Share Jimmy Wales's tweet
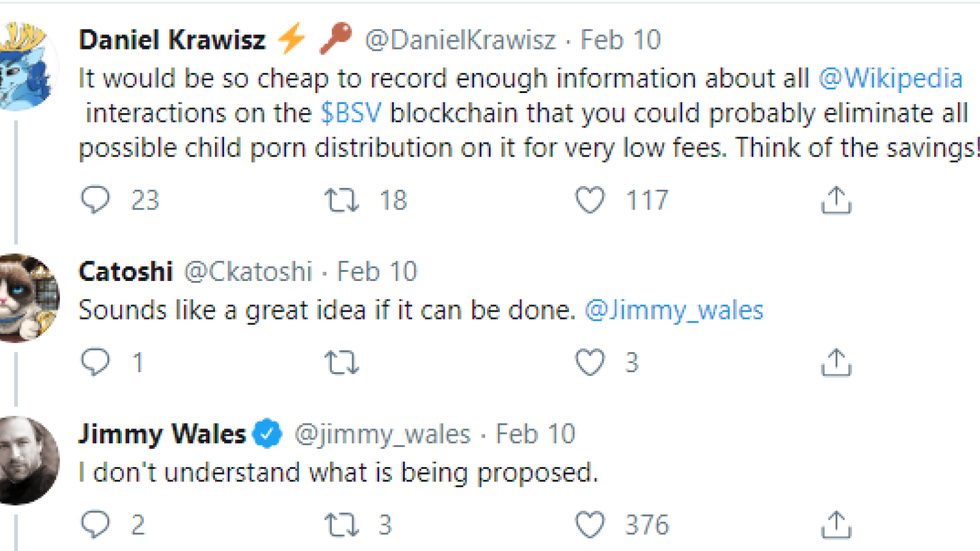The image size is (980, 551). pos(836,525)
